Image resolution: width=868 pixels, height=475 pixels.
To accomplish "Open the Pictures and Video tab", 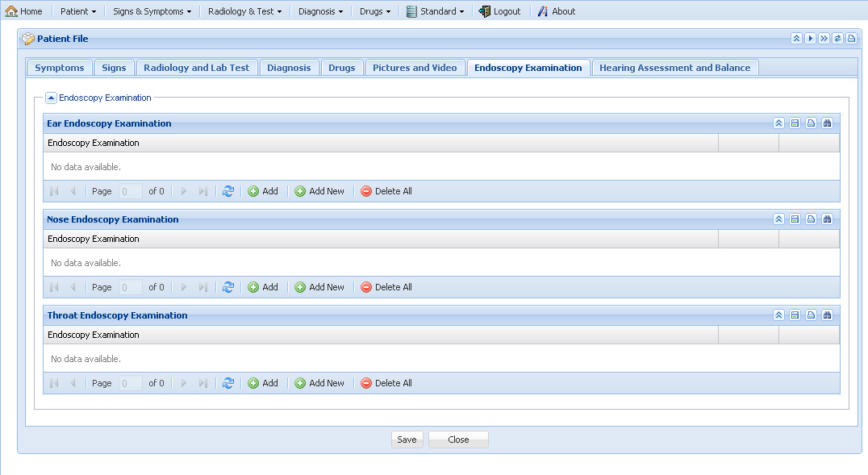I will [415, 68].
